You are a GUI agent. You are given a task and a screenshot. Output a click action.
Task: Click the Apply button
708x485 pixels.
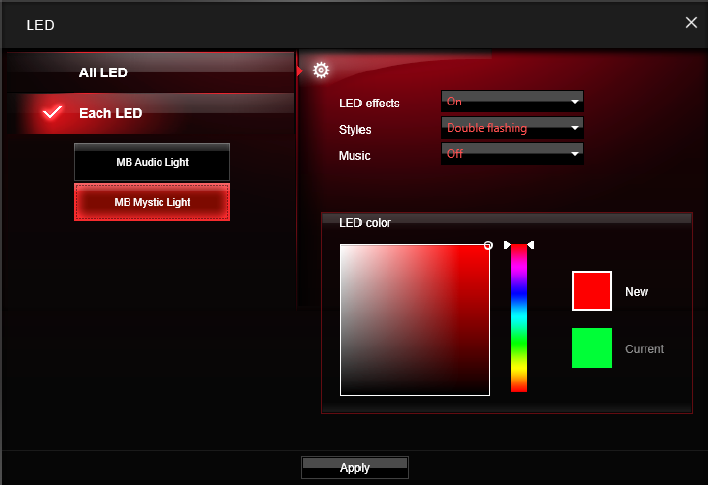354,467
